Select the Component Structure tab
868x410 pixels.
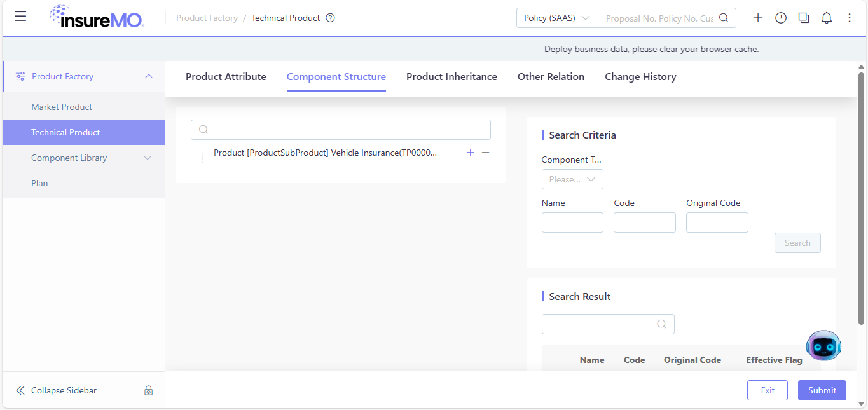coord(336,77)
